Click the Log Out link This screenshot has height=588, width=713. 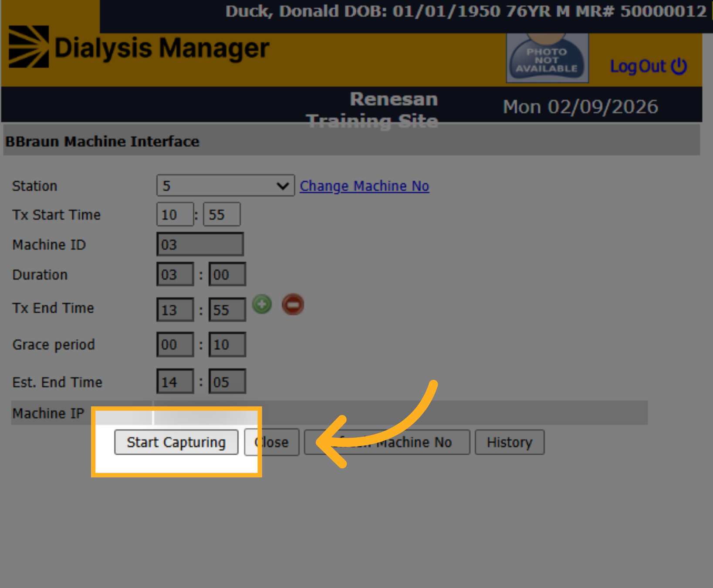click(x=649, y=66)
